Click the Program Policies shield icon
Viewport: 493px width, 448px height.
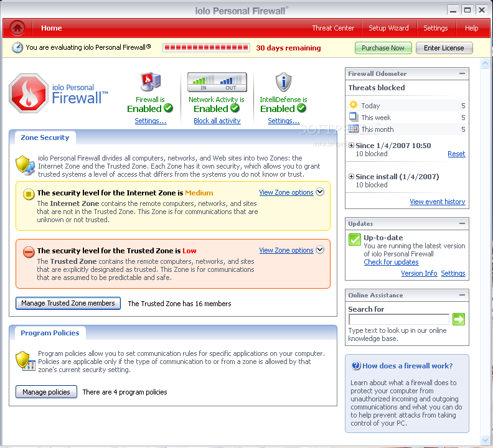click(x=25, y=361)
